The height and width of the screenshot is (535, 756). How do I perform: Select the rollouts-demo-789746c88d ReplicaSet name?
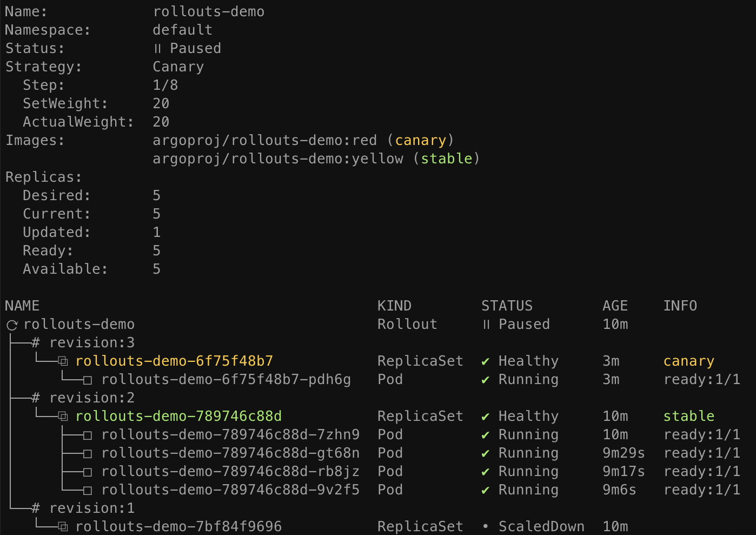[178, 416]
